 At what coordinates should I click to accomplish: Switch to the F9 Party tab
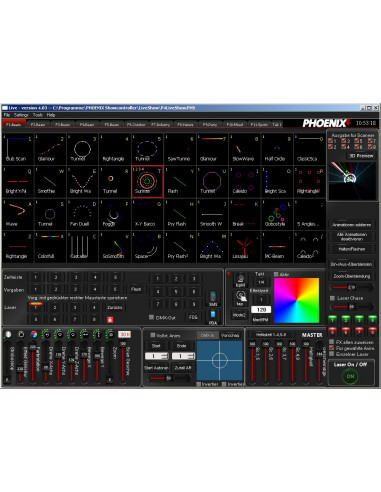tap(210, 124)
